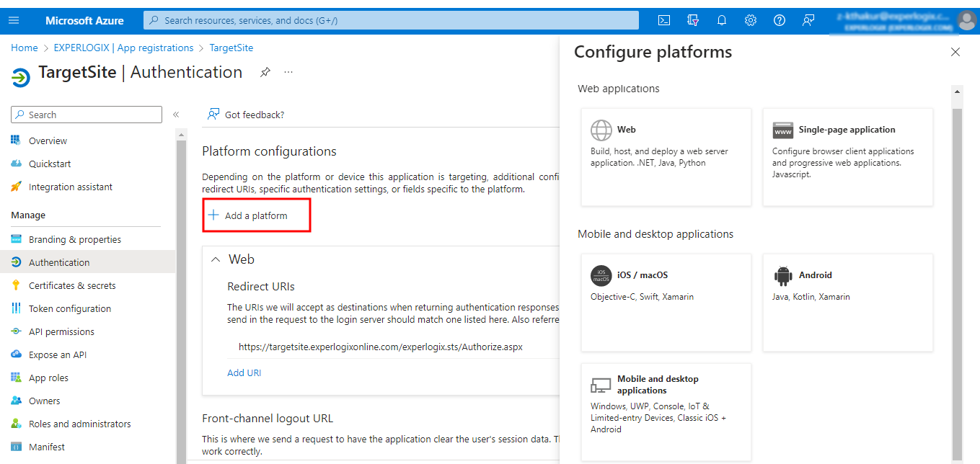This screenshot has width=980, height=464.
Task: Click the left menu Search field
Action: pos(87,115)
